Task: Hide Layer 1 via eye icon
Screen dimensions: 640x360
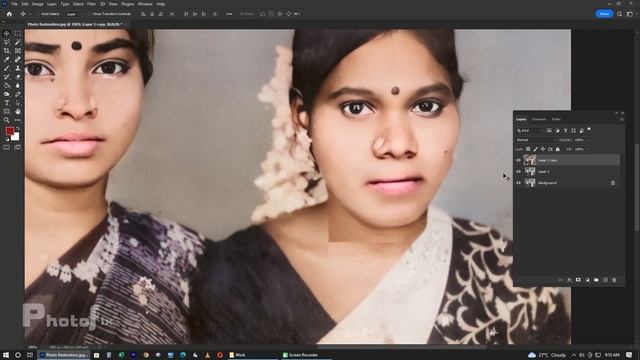Action: pos(518,171)
